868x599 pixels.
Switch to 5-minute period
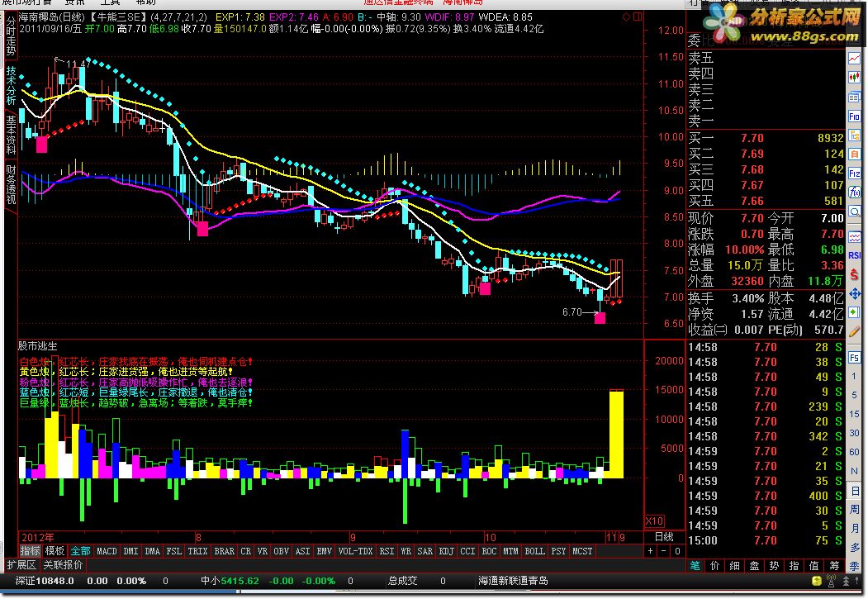pos(854,395)
